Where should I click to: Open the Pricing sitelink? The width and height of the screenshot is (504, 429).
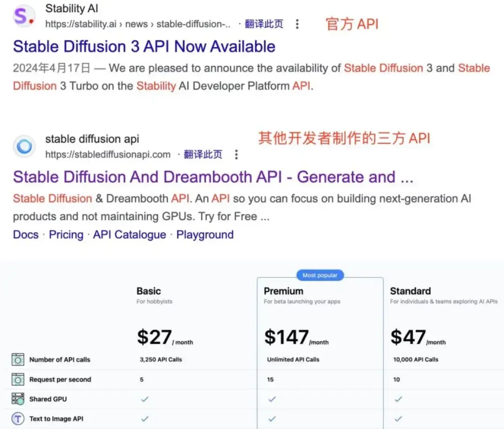tap(66, 234)
